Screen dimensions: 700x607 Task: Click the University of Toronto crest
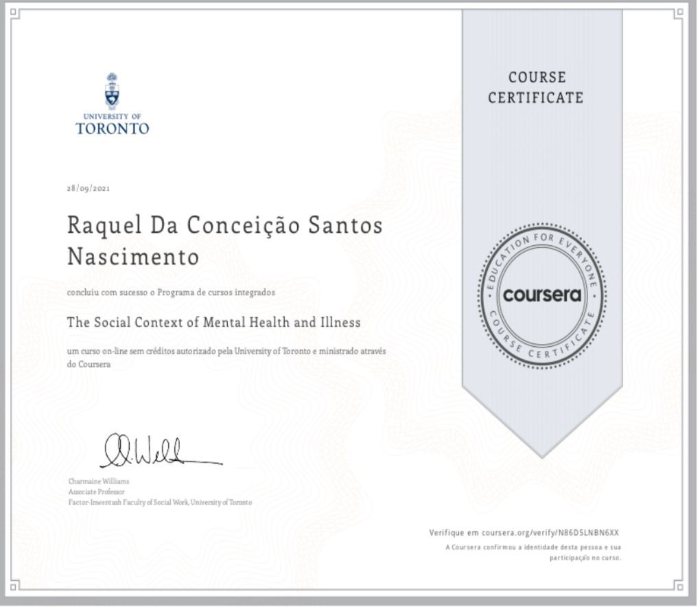click(x=112, y=90)
